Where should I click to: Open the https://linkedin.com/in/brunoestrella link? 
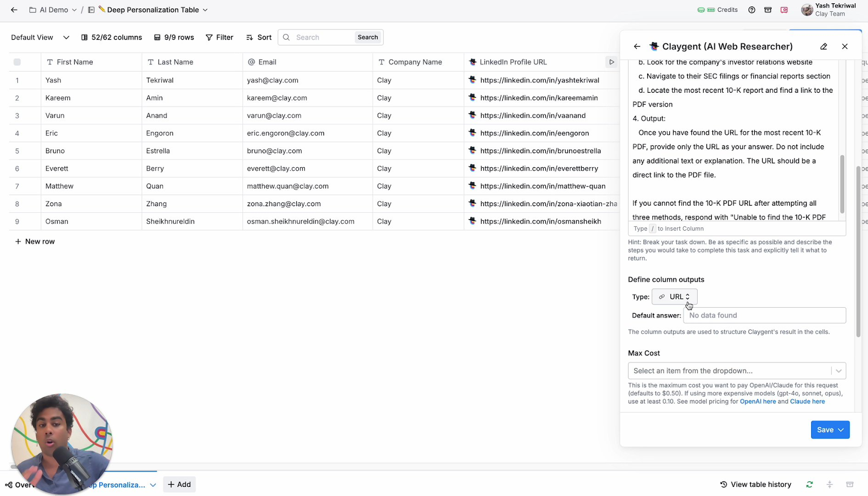click(x=540, y=151)
